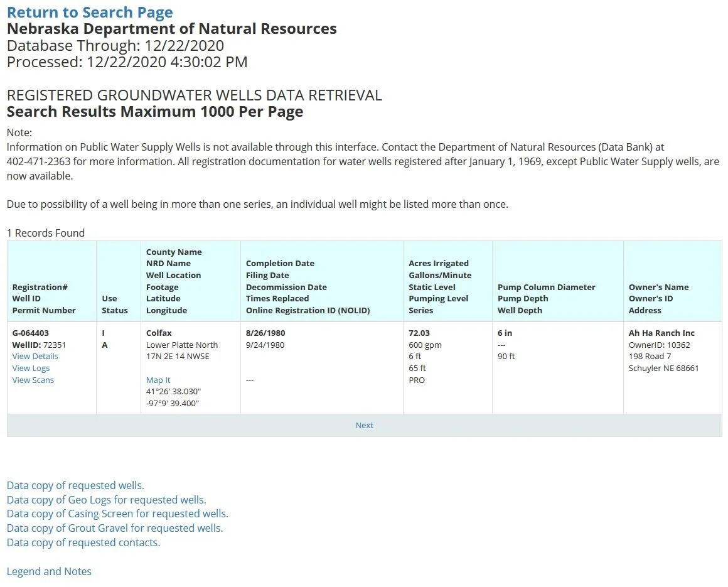Select registration number G-064403

[30, 333]
